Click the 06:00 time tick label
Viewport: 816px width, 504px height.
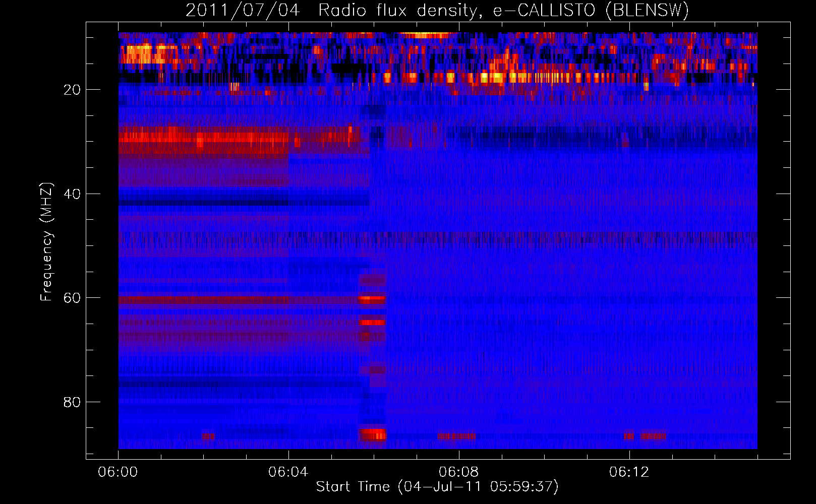point(118,472)
